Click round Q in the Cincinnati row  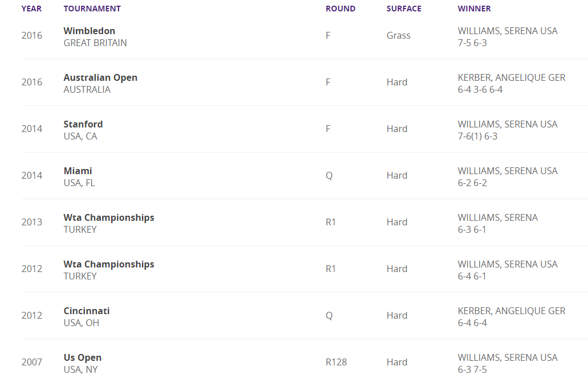click(329, 316)
